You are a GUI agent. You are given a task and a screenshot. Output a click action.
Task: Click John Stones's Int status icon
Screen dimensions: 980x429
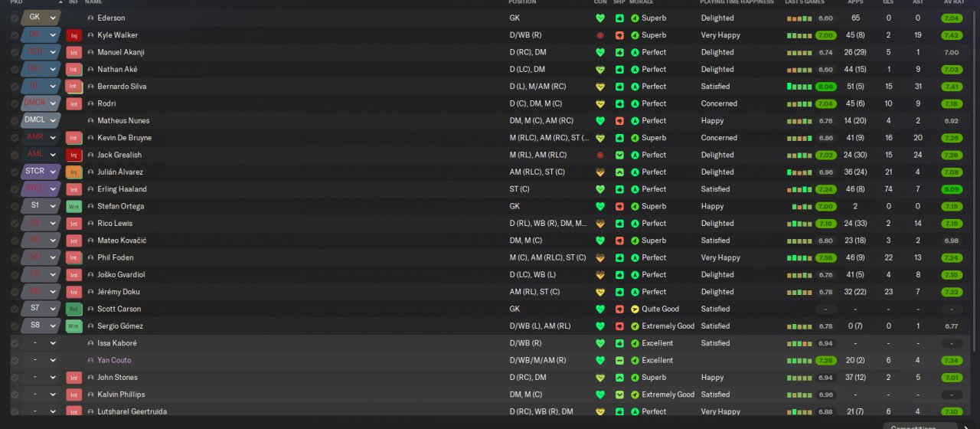point(73,377)
